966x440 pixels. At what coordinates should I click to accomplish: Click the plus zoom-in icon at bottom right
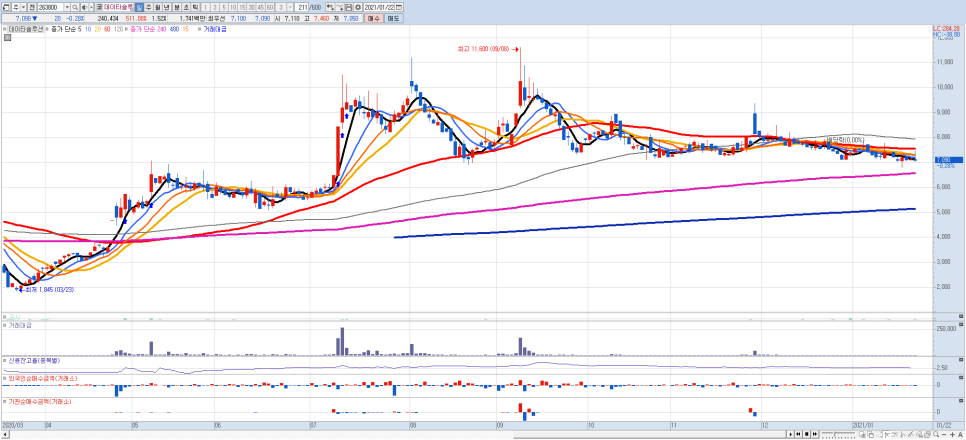952,434
